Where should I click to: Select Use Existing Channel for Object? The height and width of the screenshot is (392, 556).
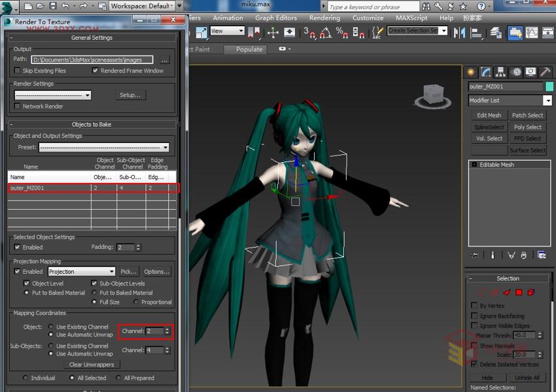[x=50, y=327]
